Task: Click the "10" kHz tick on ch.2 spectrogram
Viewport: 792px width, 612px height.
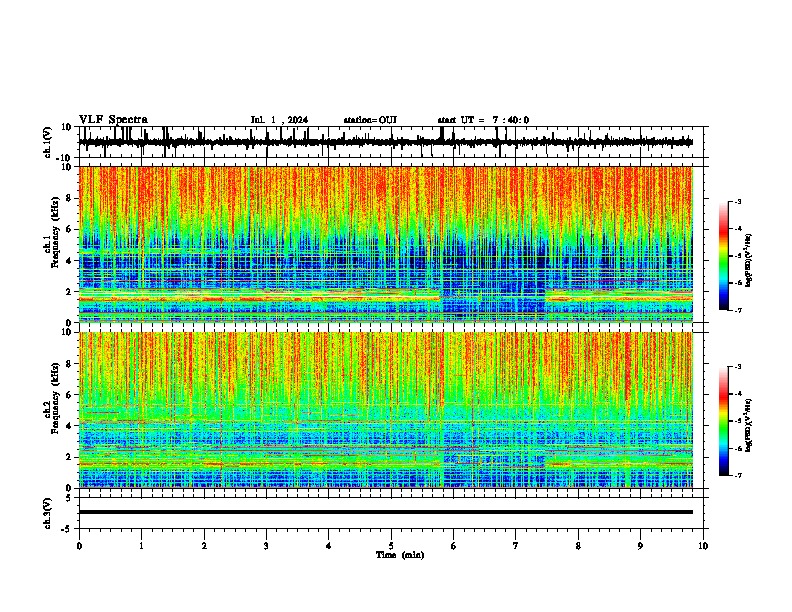Action: click(x=67, y=332)
